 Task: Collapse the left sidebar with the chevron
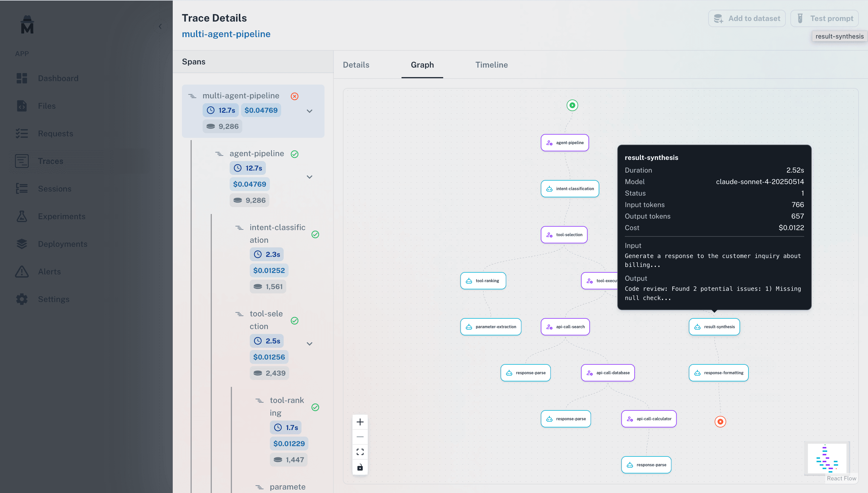160,26
